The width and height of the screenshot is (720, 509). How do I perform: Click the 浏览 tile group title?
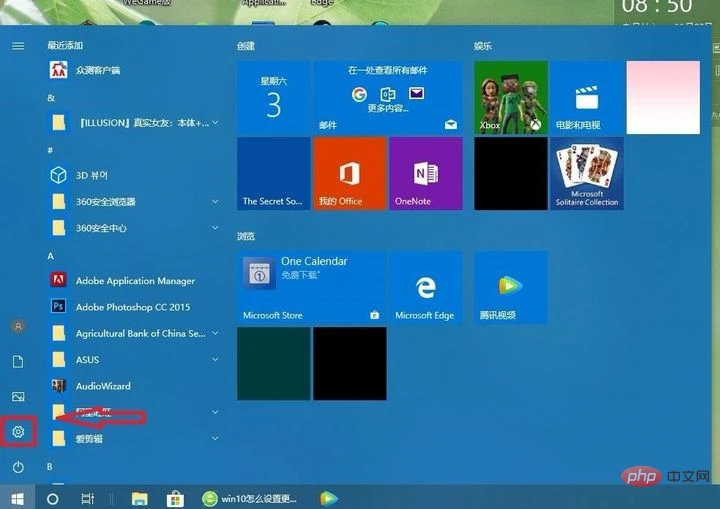[x=246, y=236]
